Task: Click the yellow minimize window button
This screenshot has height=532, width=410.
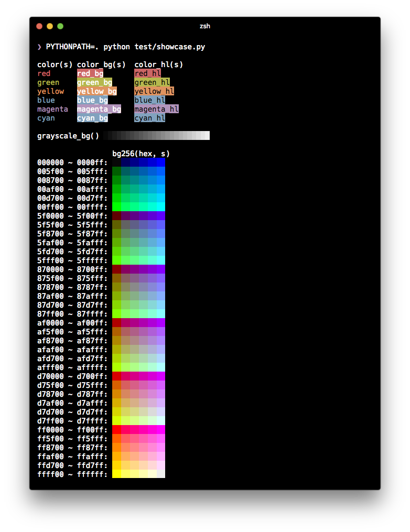Action: (50, 26)
